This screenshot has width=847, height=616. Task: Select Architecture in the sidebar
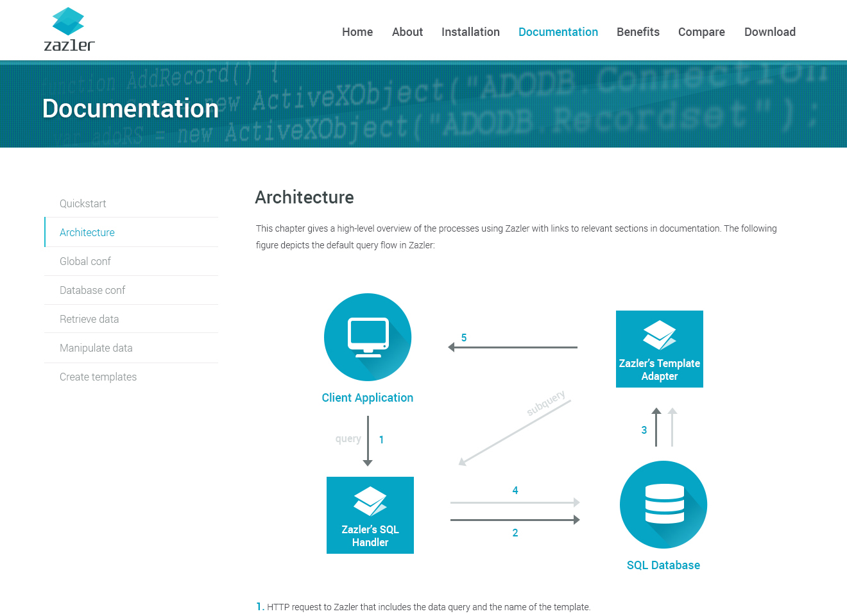[x=87, y=232]
